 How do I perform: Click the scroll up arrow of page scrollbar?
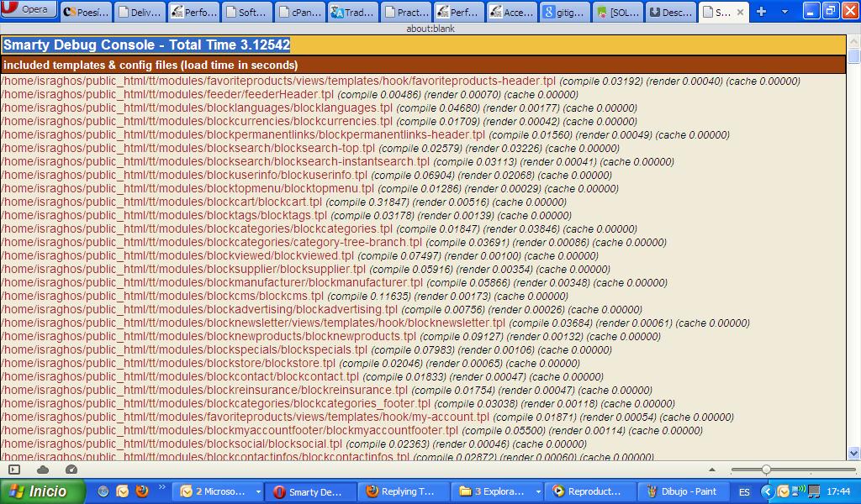(x=854, y=40)
